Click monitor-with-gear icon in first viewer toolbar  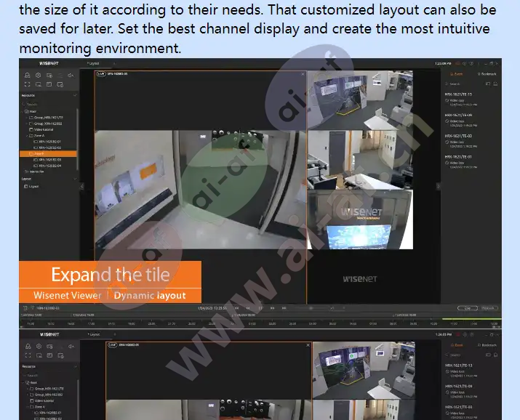(60, 84)
